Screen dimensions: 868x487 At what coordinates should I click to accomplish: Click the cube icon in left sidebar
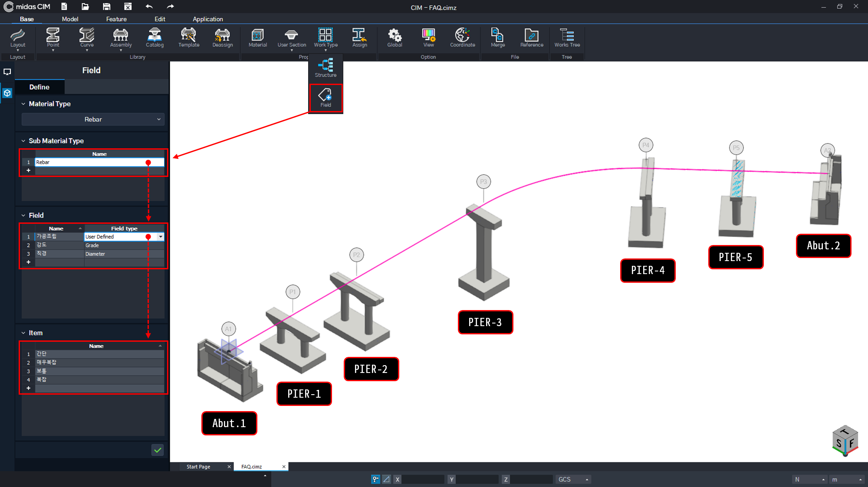pos(7,93)
